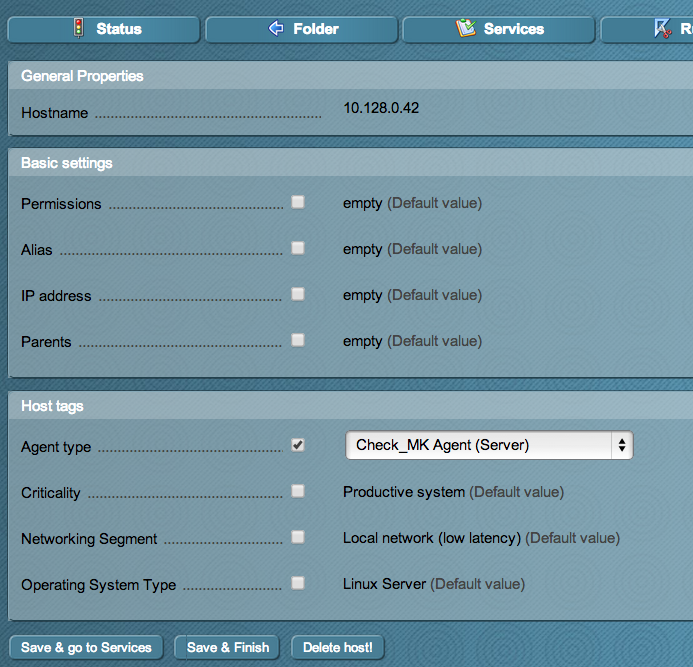Click the hostname value 10.128.0.42

pos(381,108)
